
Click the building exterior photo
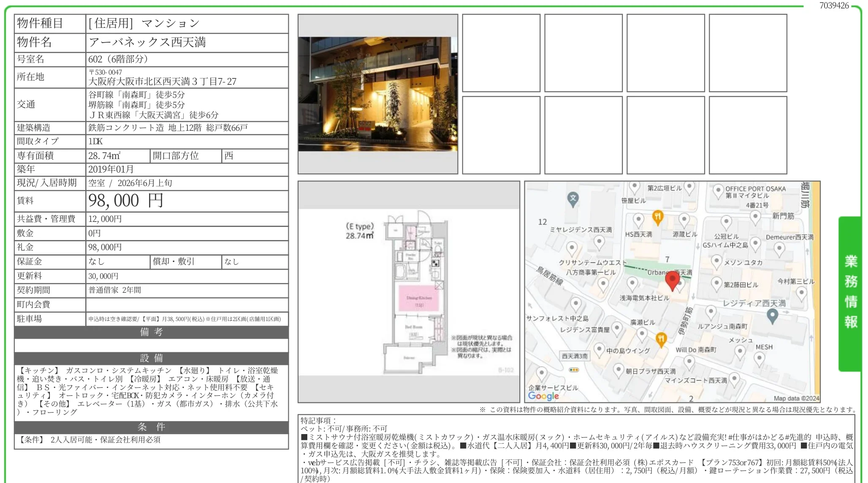(377, 94)
